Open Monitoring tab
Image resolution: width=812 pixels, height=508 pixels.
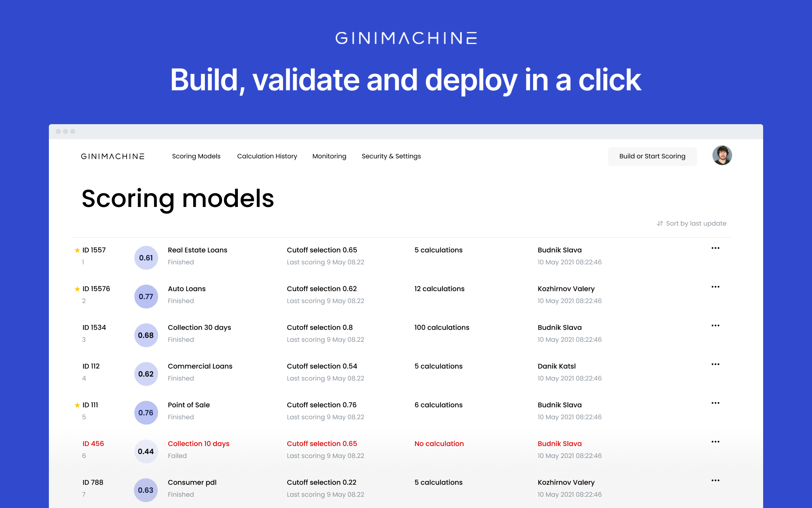[x=329, y=156]
